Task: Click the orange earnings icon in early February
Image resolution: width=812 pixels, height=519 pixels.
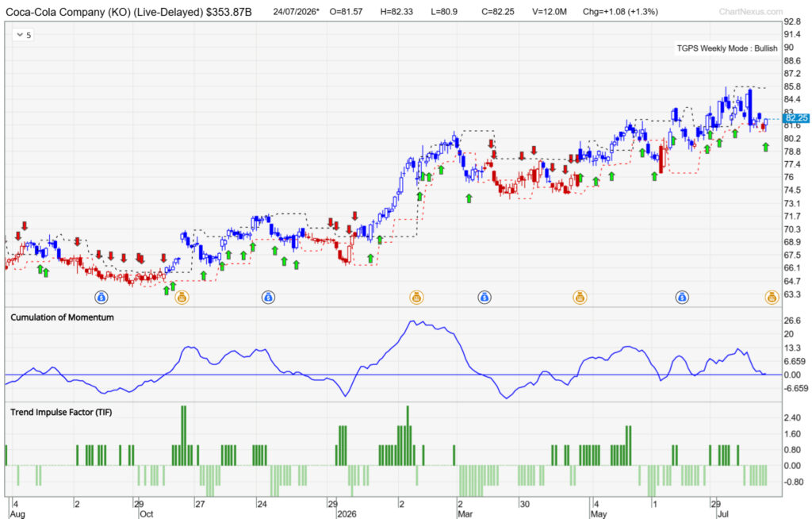Action: click(416, 297)
